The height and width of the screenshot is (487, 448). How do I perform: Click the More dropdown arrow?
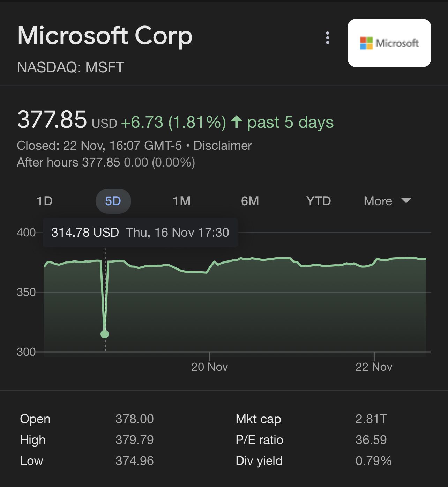point(406,200)
